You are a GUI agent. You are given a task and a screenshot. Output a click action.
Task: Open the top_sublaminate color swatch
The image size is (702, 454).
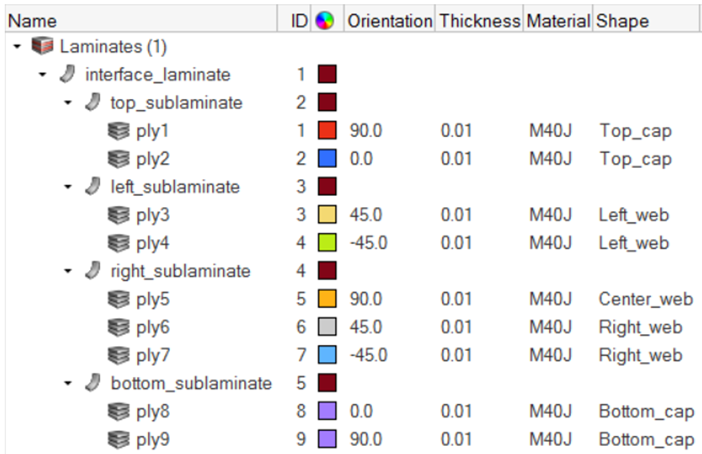coord(327,103)
